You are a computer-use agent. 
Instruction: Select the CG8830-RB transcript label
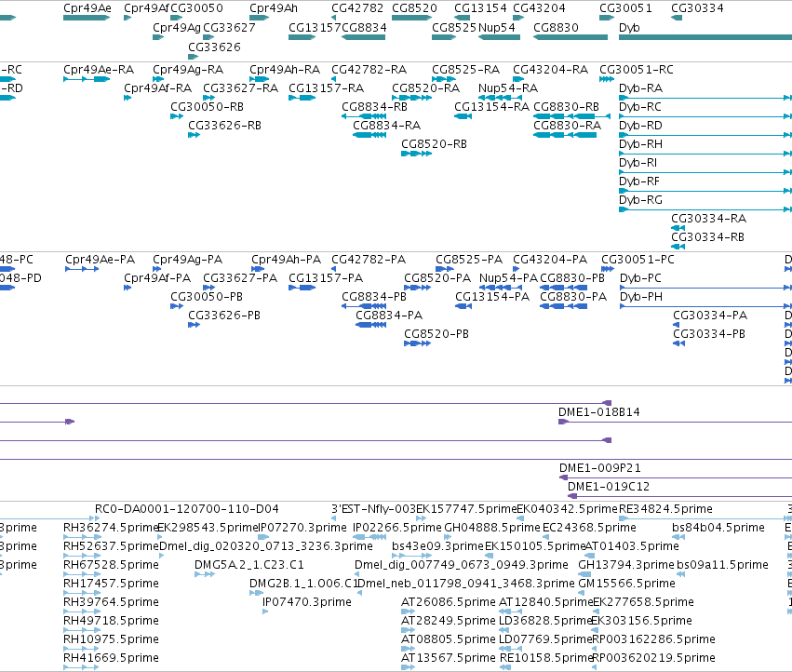(566, 107)
